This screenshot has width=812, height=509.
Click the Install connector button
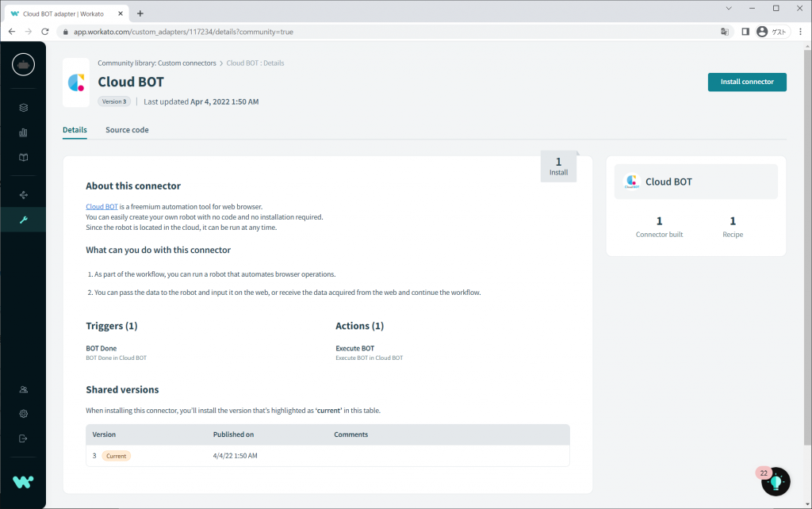747,82
